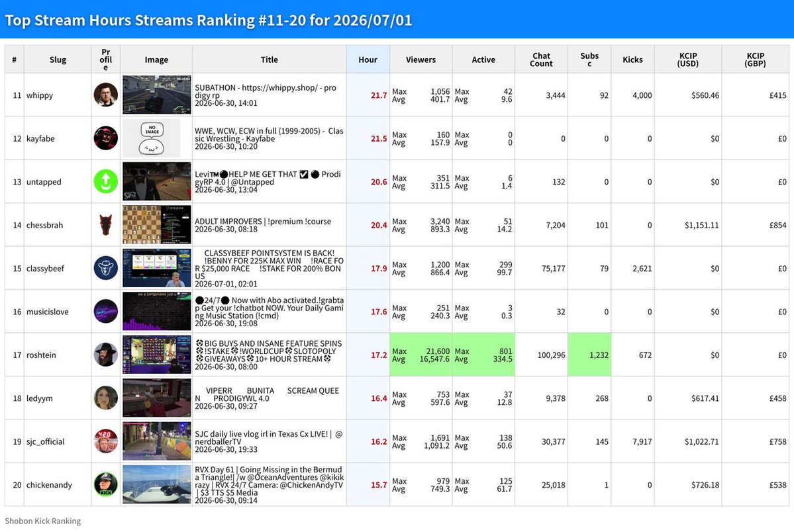Open the whippy slug link

point(40,95)
